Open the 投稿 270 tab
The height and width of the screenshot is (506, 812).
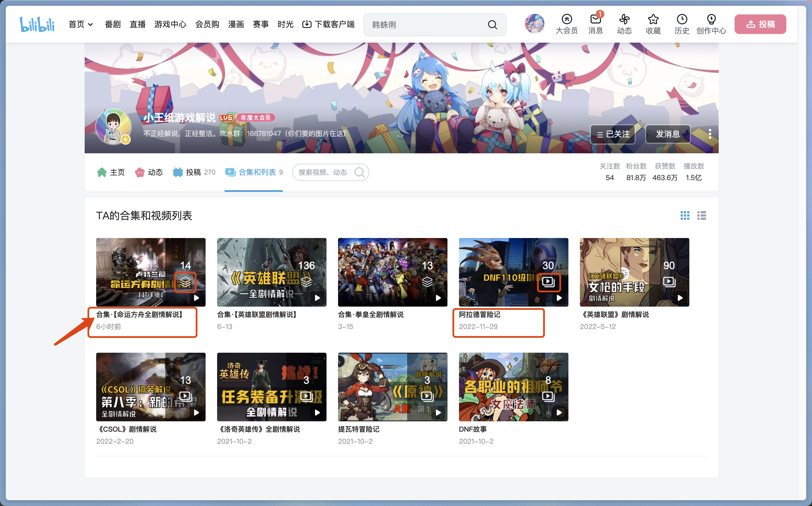pyautogui.click(x=194, y=172)
